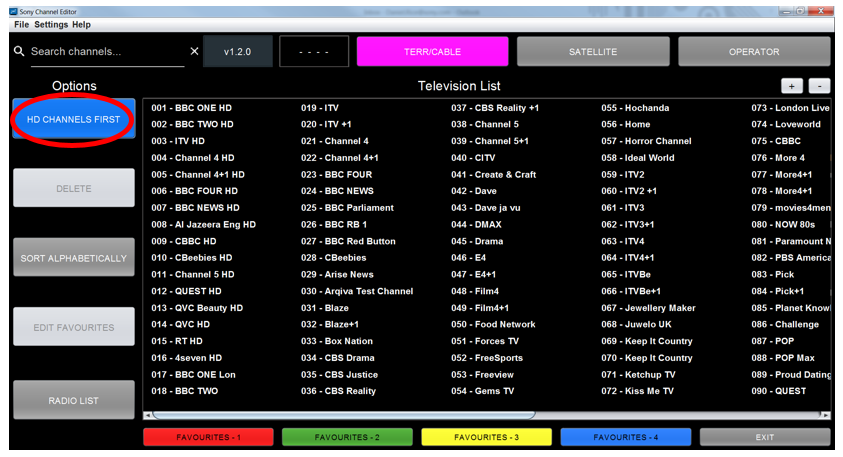Image resolution: width=843 pixels, height=457 pixels.
Task: Click SORT ALPHABETICALLY button
Action: coord(74,258)
